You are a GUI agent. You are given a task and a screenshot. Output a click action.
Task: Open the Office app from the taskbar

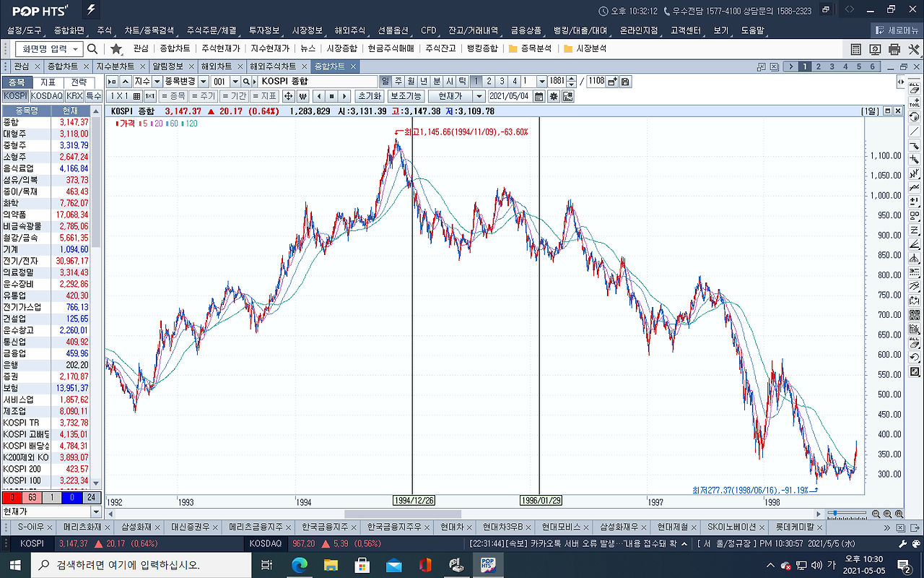coord(424,565)
